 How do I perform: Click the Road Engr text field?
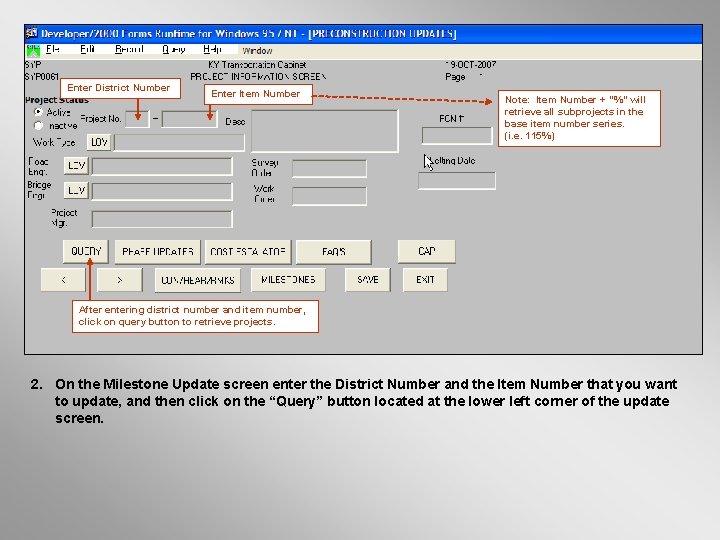click(x=162, y=166)
